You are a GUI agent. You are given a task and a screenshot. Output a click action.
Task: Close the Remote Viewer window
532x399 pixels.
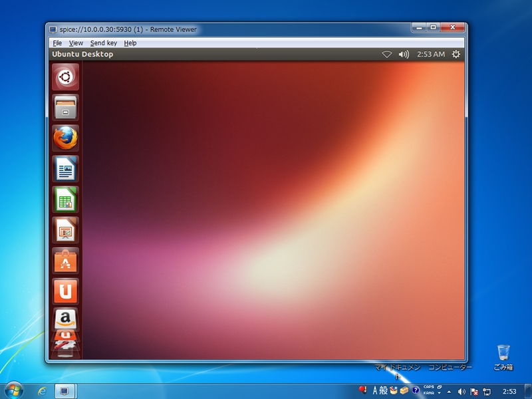[453, 27]
